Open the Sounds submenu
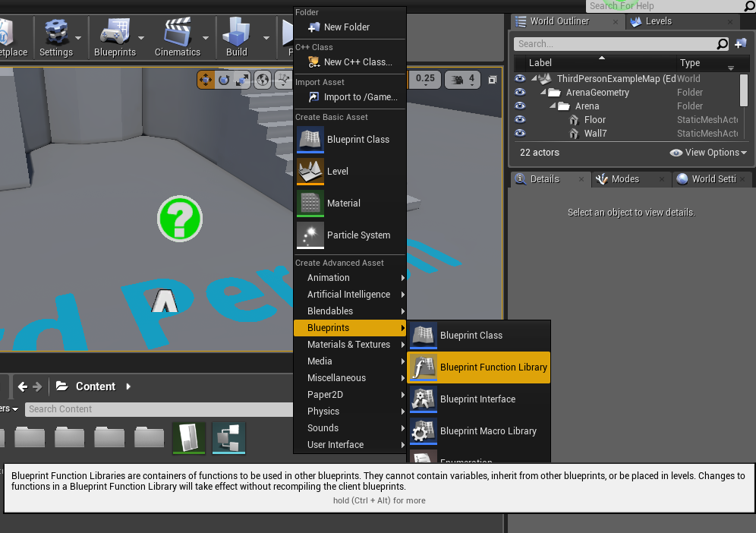This screenshot has height=533, width=756. (x=350, y=428)
